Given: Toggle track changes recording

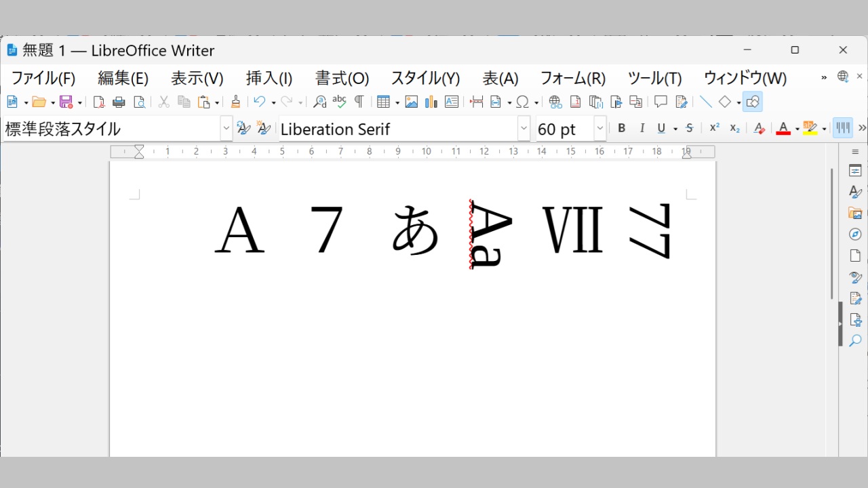Looking at the screenshot, I should click(x=681, y=102).
